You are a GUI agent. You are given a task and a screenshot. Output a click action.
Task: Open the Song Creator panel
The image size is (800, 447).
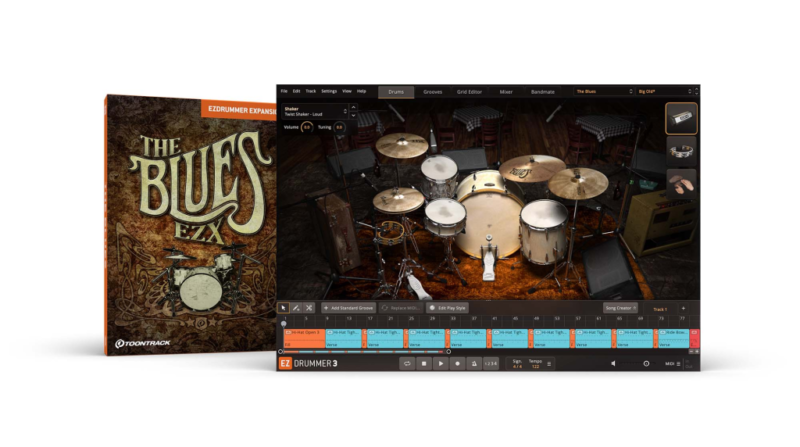pyautogui.click(x=620, y=308)
